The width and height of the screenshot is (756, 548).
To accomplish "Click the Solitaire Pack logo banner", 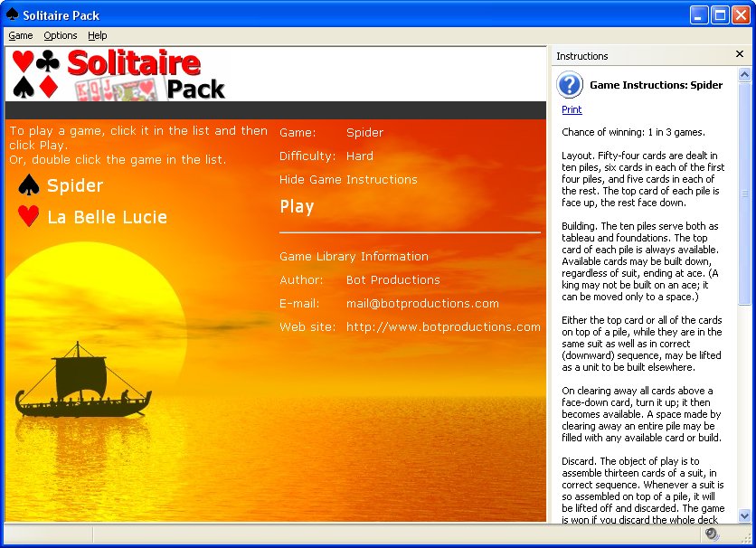I will click(118, 75).
